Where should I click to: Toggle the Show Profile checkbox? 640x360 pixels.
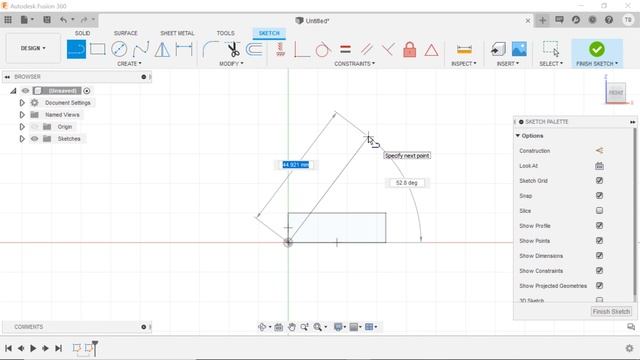599,225
